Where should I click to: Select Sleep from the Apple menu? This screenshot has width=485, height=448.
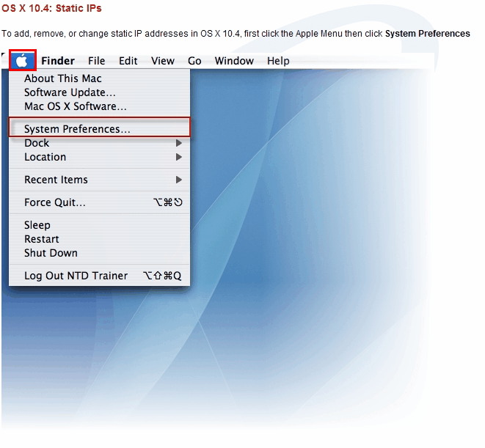tap(37, 225)
